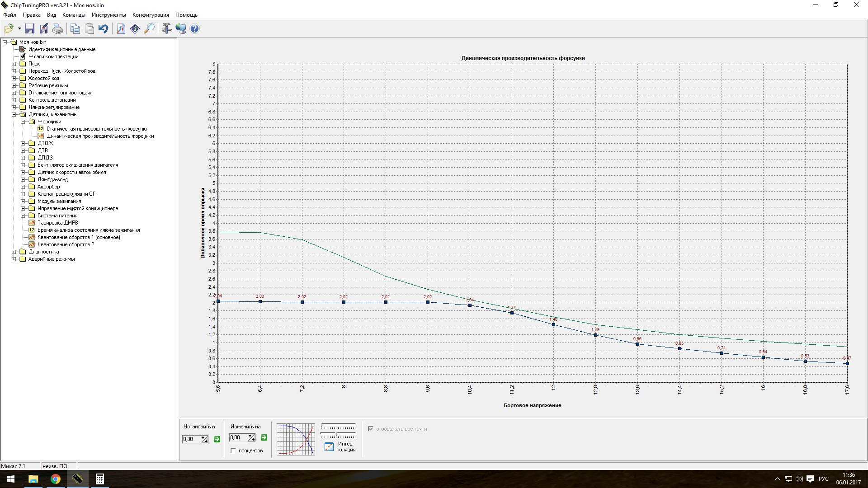The height and width of the screenshot is (488, 868).
Task: Open Тарировка ДМРВ calibration item
Action: (x=57, y=223)
